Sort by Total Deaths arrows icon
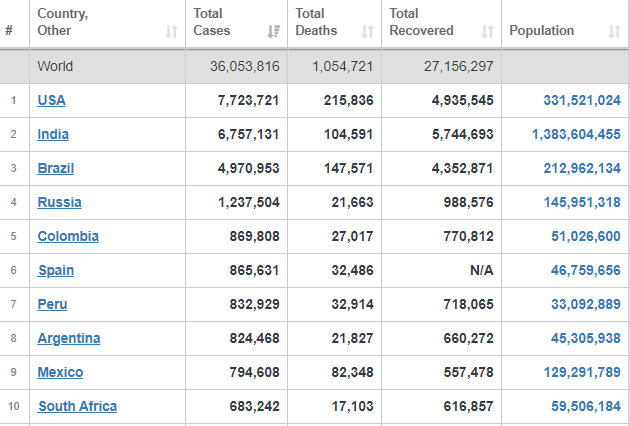630x426 pixels. [368, 31]
